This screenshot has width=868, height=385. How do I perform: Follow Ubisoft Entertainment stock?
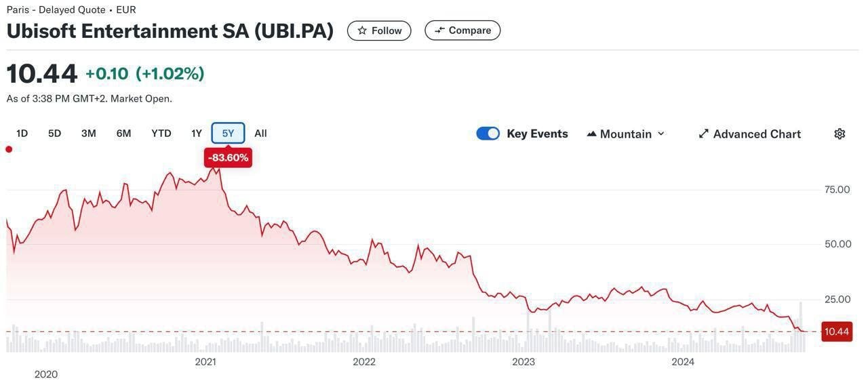tap(379, 31)
